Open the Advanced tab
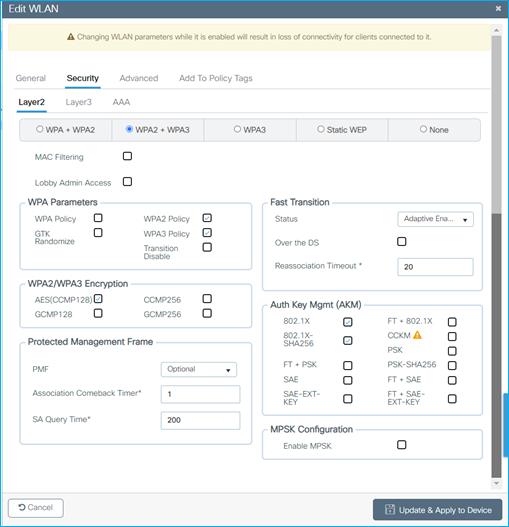 coord(139,78)
